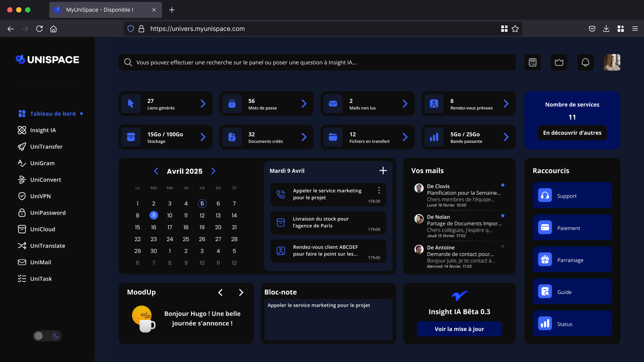
Task: Click the Mots de passe lock icon
Action: tap(232, 103)
